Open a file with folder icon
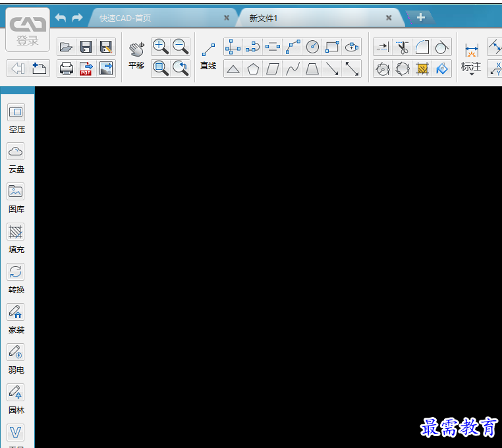The width and height of the screenshot is (502, 448). [x=67, y=47]
